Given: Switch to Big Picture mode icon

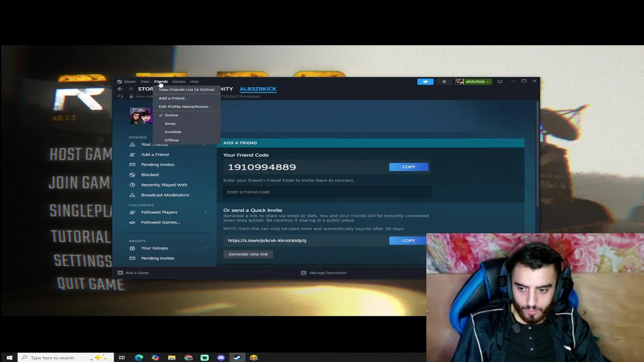Looking at the screenshot, I should 500,81.
